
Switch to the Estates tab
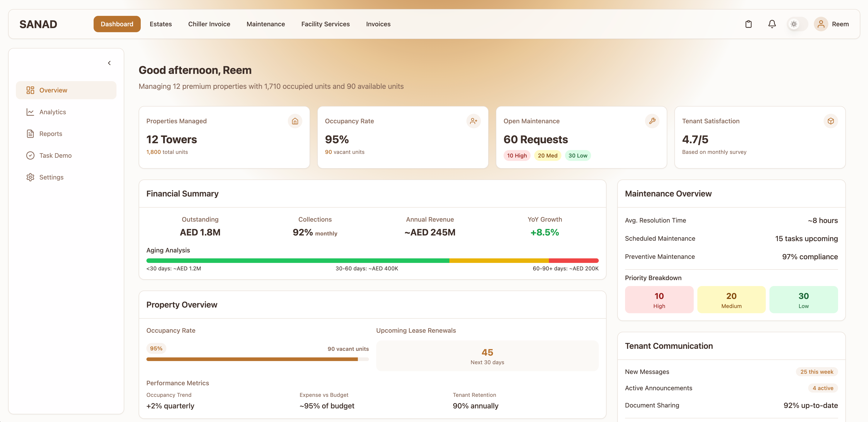tap(161, 24)
